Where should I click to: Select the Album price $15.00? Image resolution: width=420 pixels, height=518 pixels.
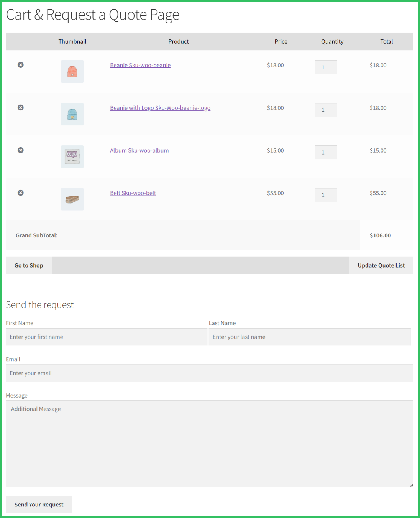(276, 150)
